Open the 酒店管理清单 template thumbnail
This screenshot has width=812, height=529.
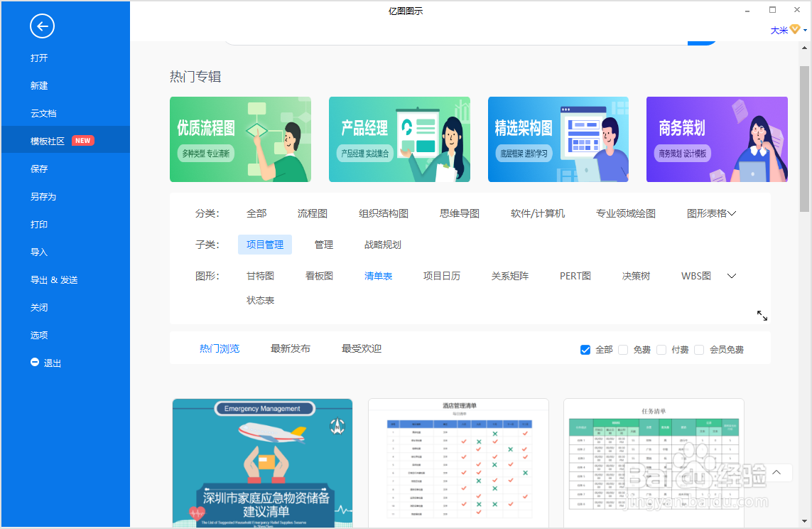click(458, 462)
